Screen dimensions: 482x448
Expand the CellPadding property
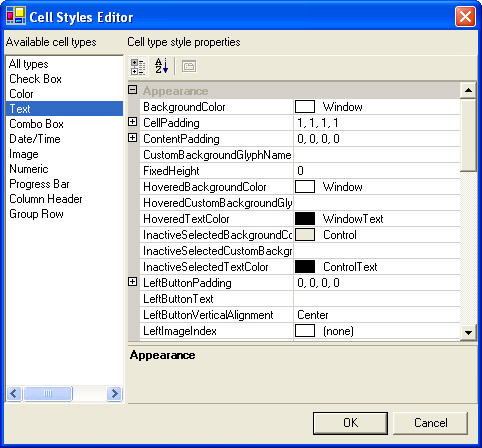pos(133,122)
